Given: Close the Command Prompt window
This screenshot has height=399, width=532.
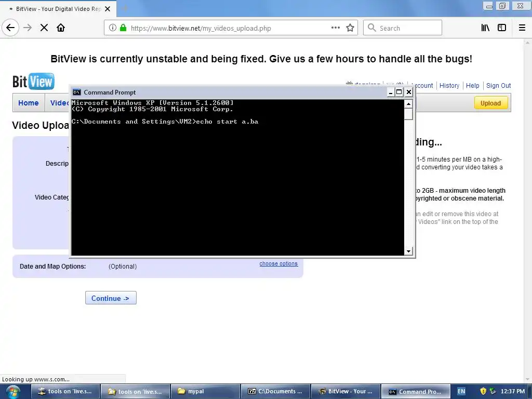Looking at the screenshot, I should tap(409, 92).
